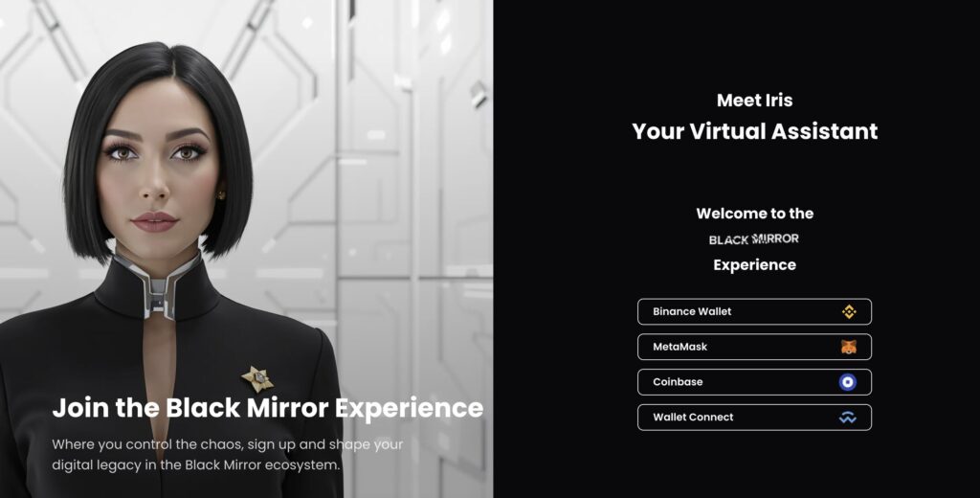The image size is (980, 498).
Task: Click the glitched Black Mirror logo
Action: coord(754,239)
